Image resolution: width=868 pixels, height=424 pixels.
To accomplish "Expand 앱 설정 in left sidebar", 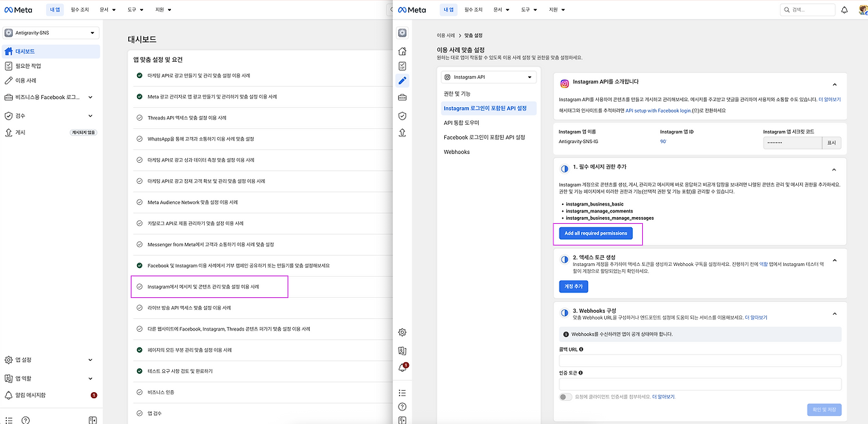I will click(x=91, y=360).
